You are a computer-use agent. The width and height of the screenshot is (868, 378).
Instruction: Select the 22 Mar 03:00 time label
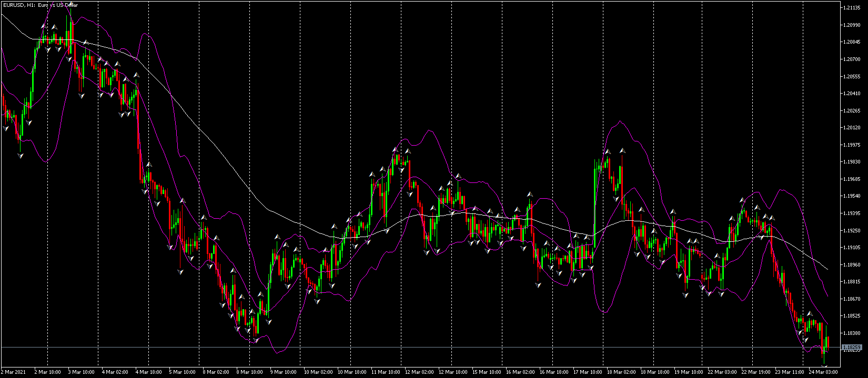pyautogui.click(x=723, y=372)
